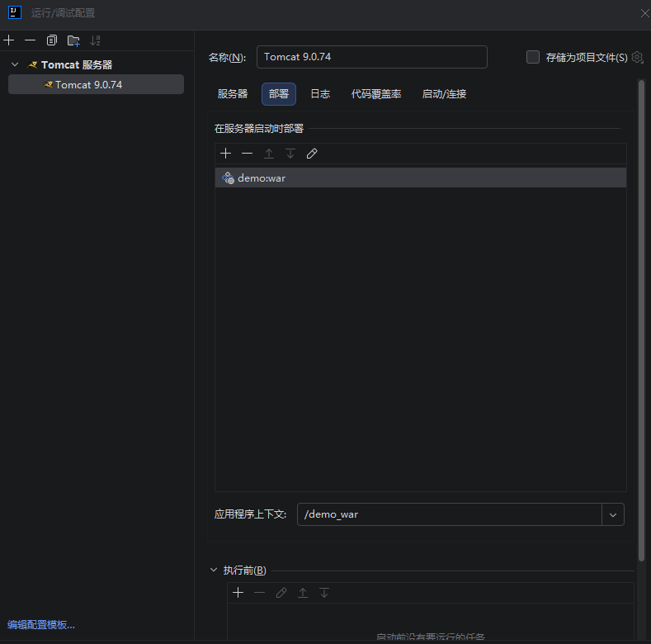Edit the before-launch task
651x644 pixels.
point(281,593)
